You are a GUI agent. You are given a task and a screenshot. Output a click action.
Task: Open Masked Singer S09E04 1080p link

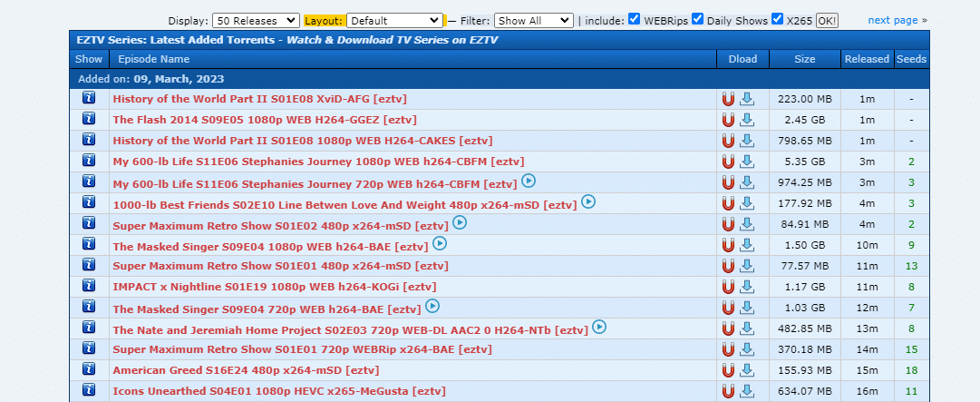click(271, 247)
